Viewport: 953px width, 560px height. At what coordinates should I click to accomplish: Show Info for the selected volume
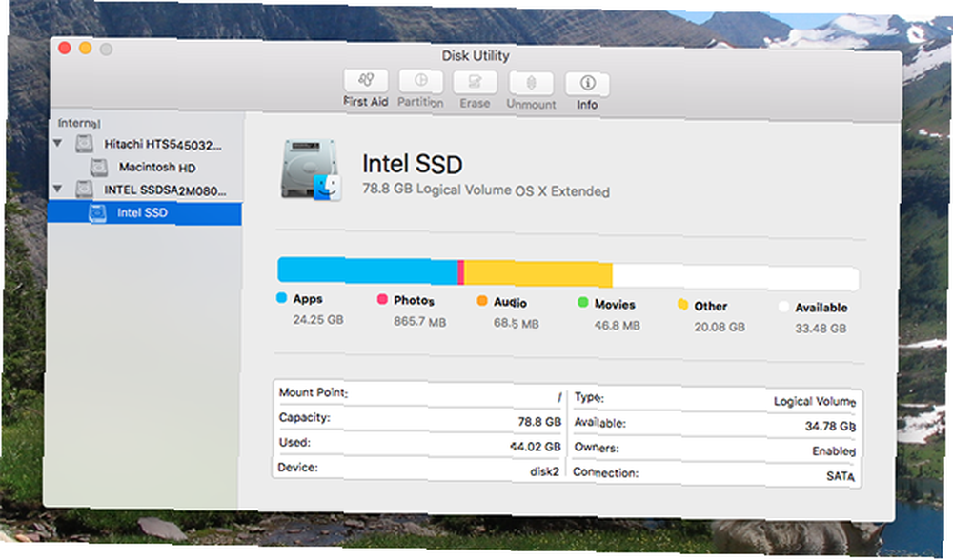587,85
